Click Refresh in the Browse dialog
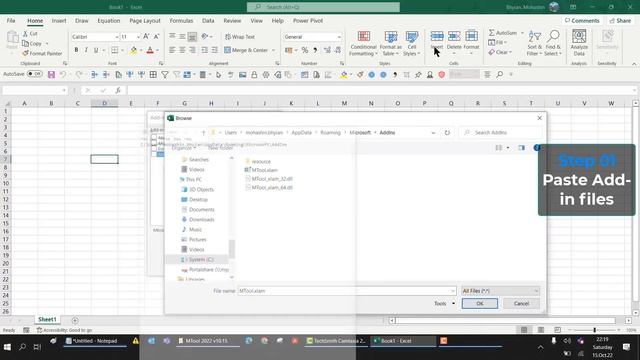This screenshot has width=640, height=360. click(x=447, y=133)
